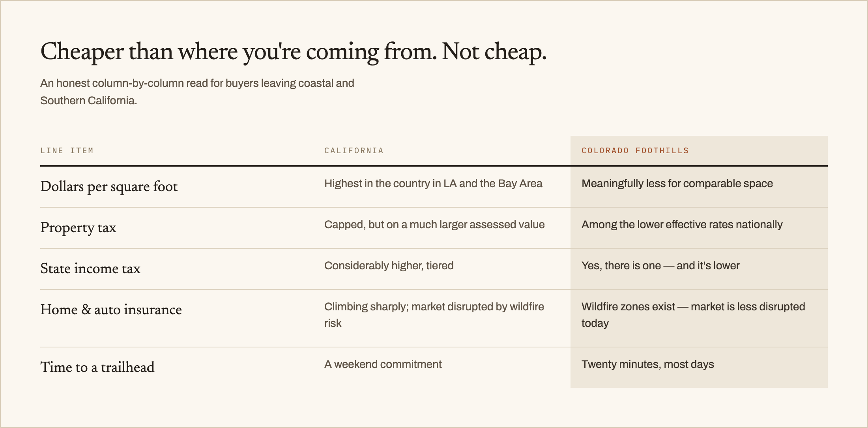
Task: Click the 'A weekend commitment' cell
Action: [383, 364]
